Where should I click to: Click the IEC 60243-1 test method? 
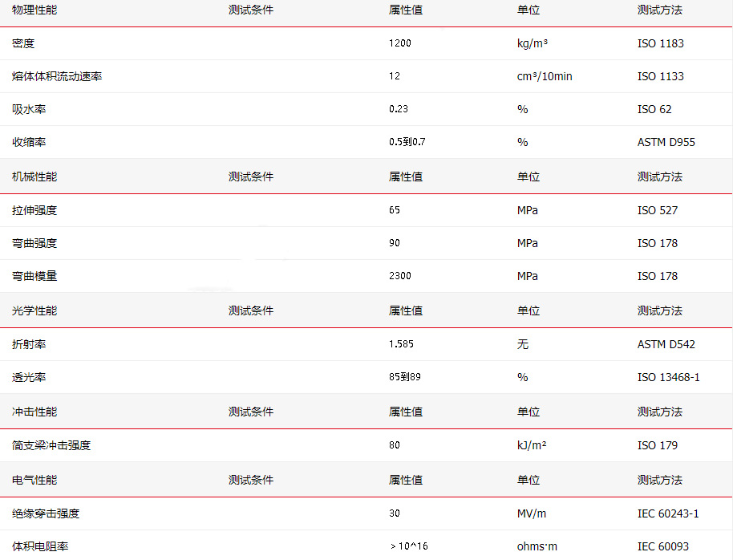(668, 513)
